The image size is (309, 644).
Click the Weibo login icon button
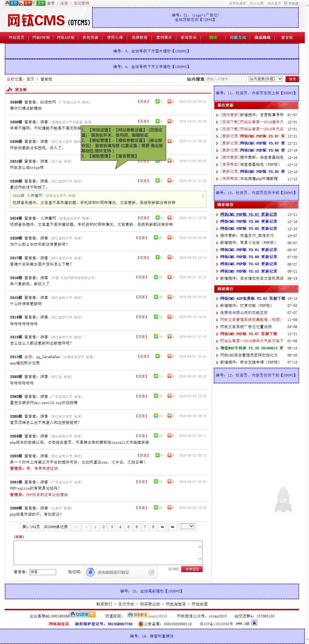25,3
